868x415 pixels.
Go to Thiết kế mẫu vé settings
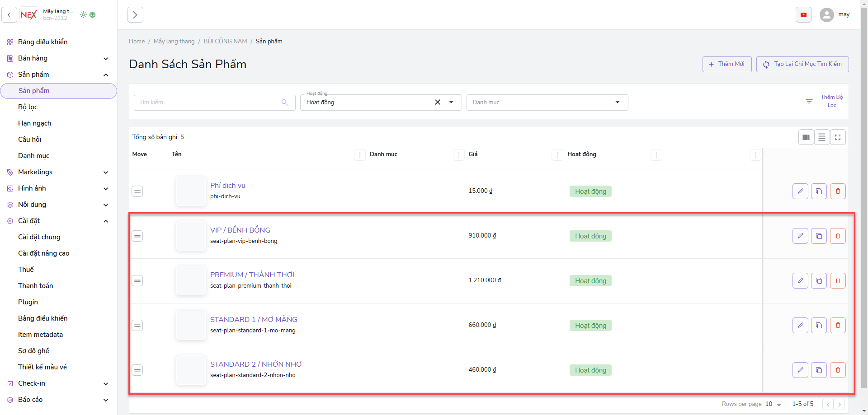[x=42, y=367]
